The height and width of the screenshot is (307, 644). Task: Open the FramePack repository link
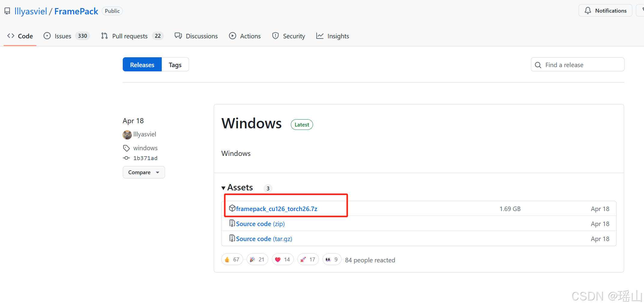point(76,11)
